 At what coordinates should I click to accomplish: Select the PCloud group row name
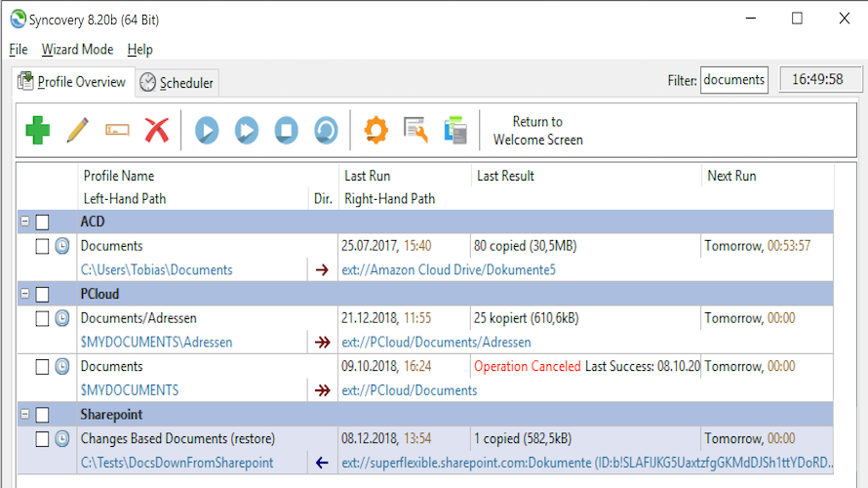(x=99, y=294)
